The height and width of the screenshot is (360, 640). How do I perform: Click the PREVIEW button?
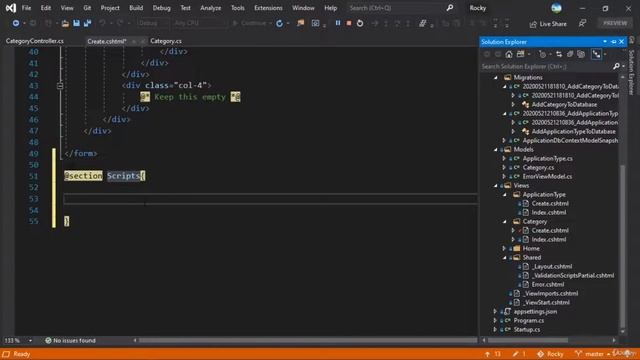pyautogui.click(x=615, y=23)
